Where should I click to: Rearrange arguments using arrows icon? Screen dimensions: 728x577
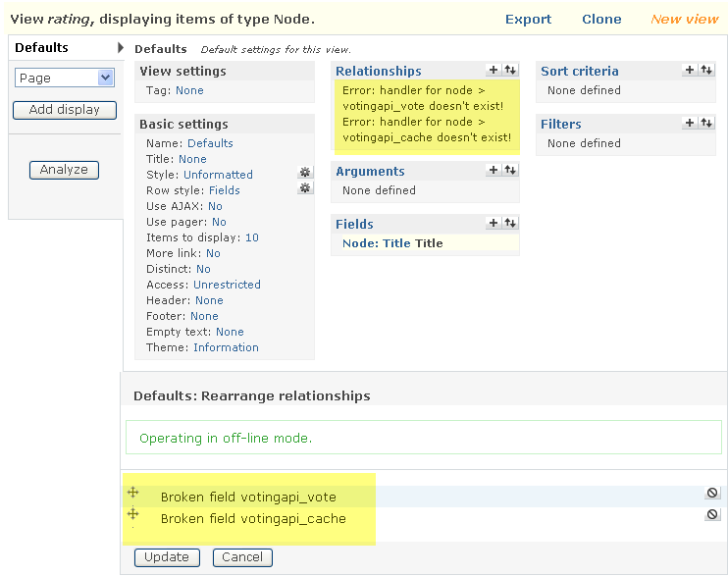click(510, 170)
